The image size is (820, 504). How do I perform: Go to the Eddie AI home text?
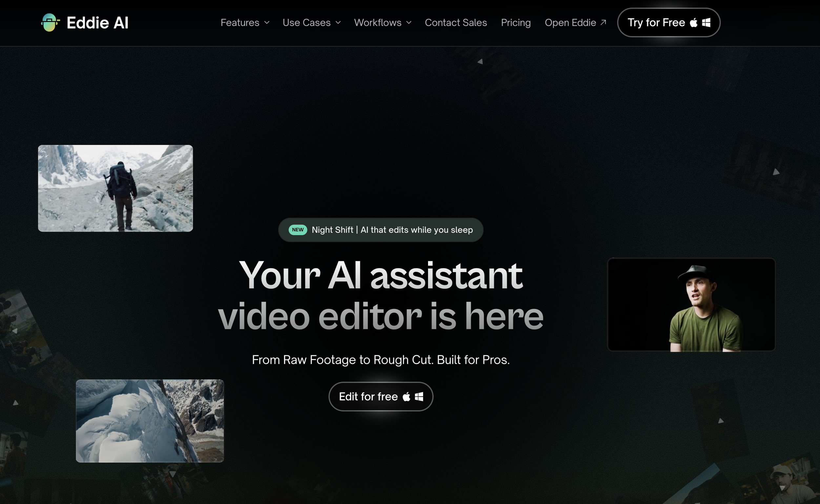coord(97,23)
